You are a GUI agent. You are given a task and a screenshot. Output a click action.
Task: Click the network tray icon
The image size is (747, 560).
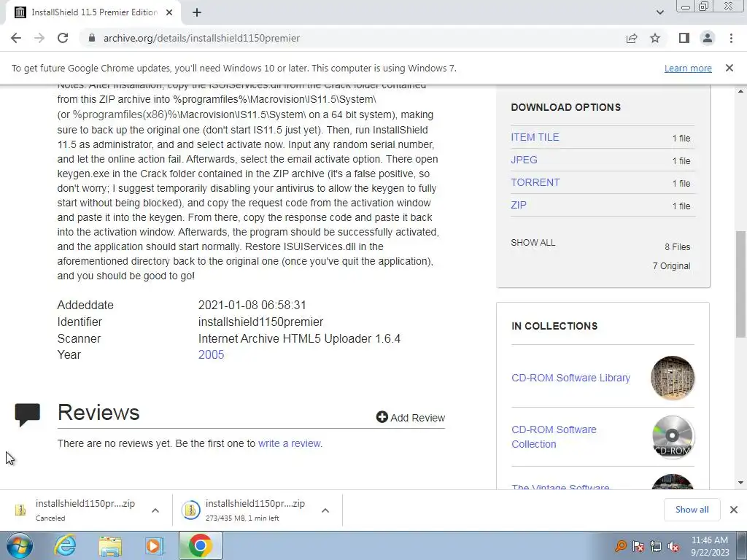[656, 546]
